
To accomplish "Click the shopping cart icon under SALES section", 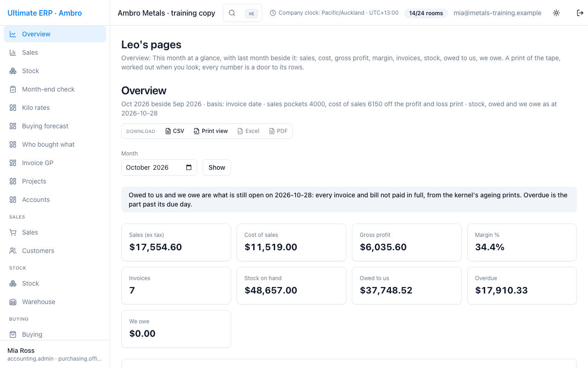I will 13,232.
